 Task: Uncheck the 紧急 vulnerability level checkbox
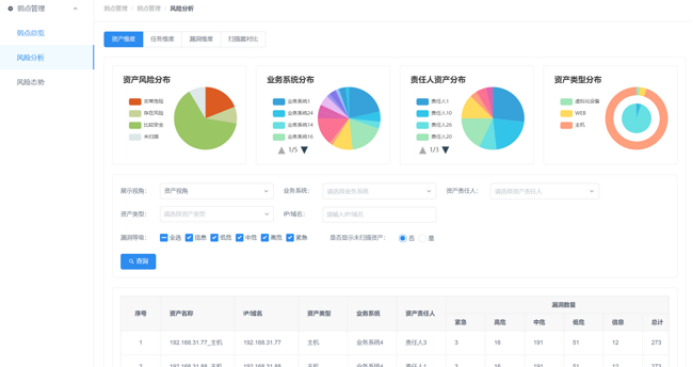tap(290, 238)
